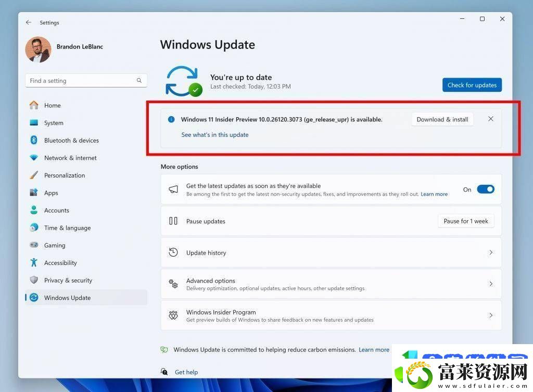Viewport: 533px width, 392px height.
Task: Click the Privacy & security shield icon
Action: click(x=34, y=280)
